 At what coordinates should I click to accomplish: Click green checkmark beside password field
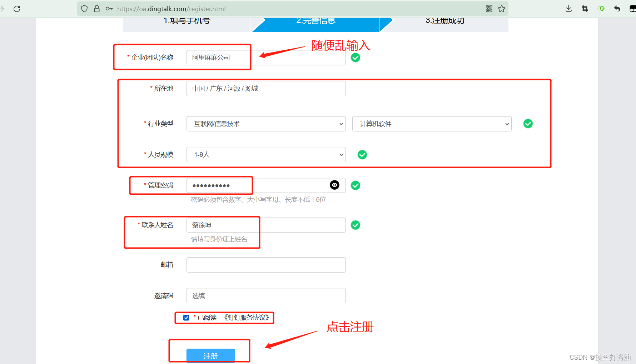click(356, 185)
